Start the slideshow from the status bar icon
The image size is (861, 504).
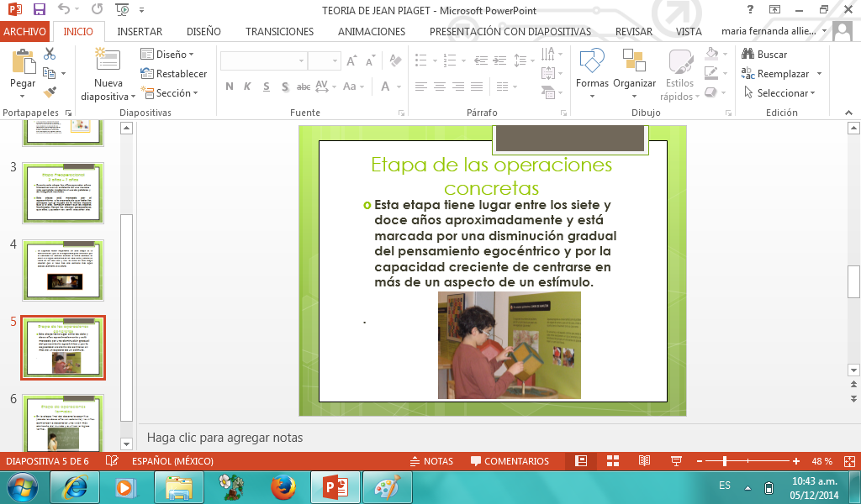tap(675, 461)
